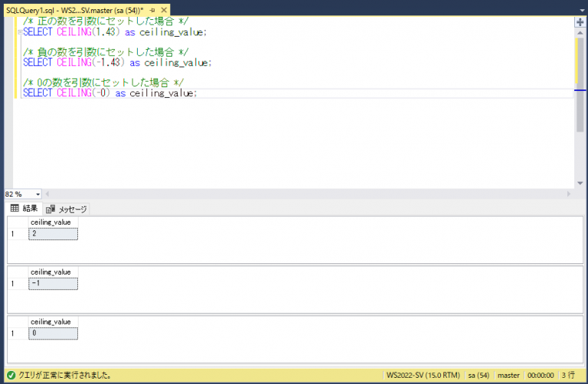Click the second grid's ceiling_value column header

[x=54, y=272]
